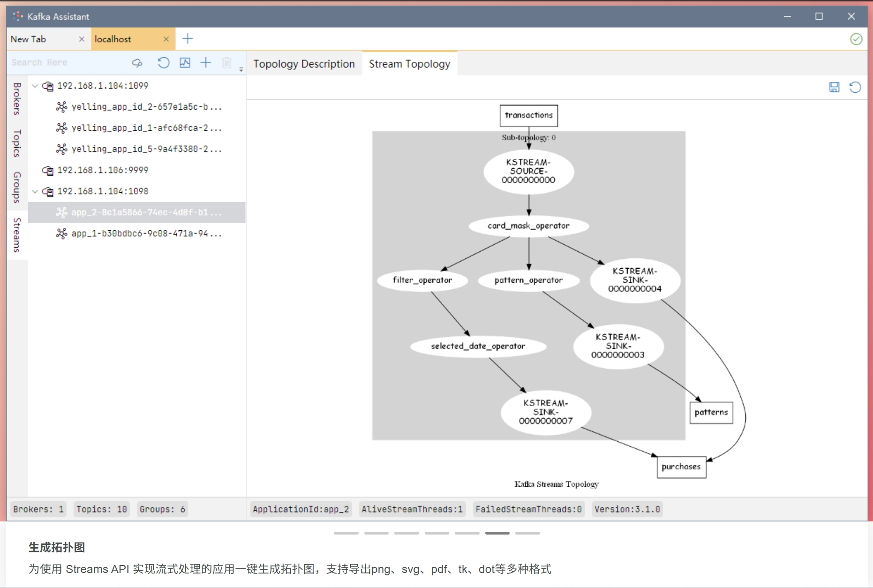Open the Groups side panel
Image resolution: width=873 pixels, height=588 pixels.
point(17,187)
